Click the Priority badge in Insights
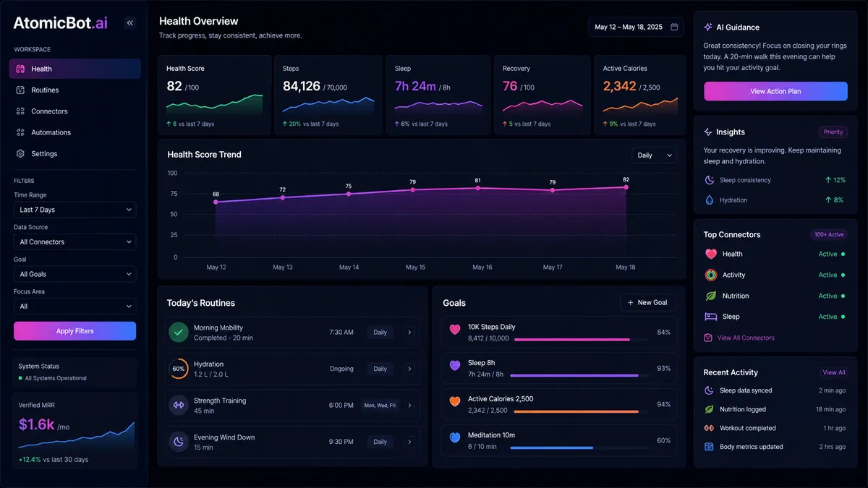The height and width of the screenshot is (488, 868). 833,132
